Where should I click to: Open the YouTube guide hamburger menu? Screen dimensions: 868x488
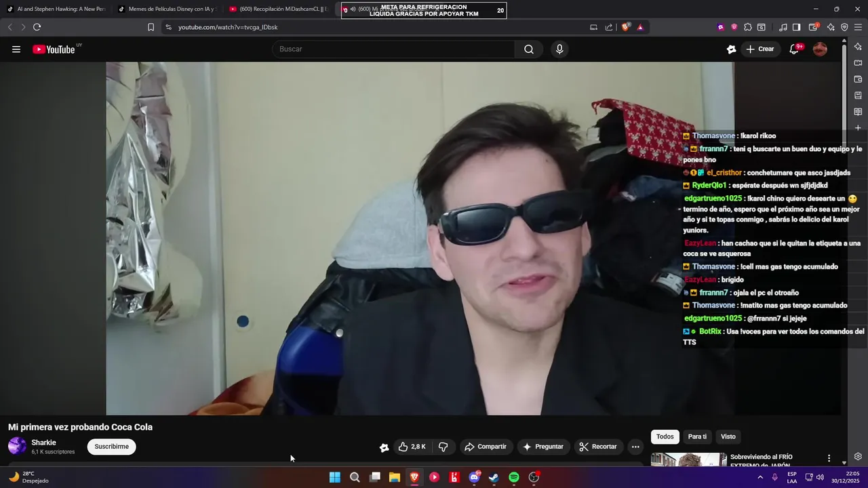tap(16, 49)
